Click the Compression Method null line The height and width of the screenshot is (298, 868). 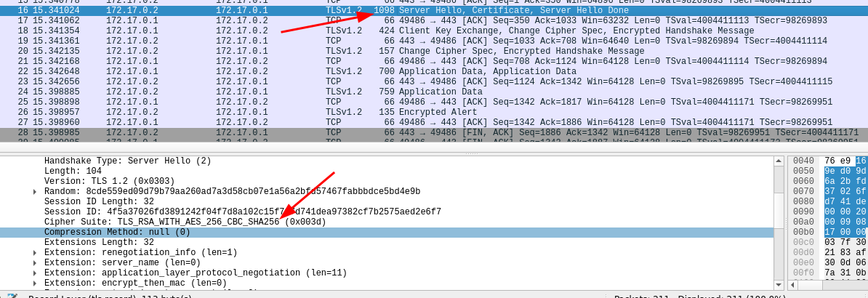pyautogui.click(x=116, y=232)
